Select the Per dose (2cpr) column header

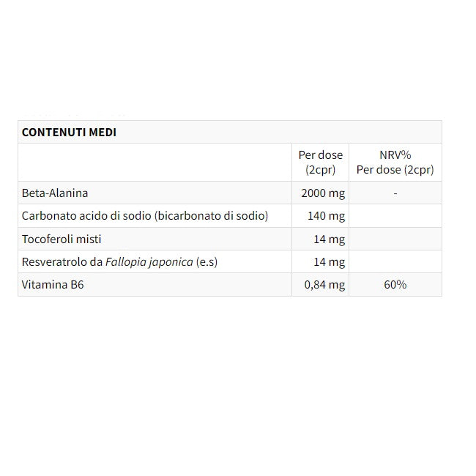pos(320,162)
